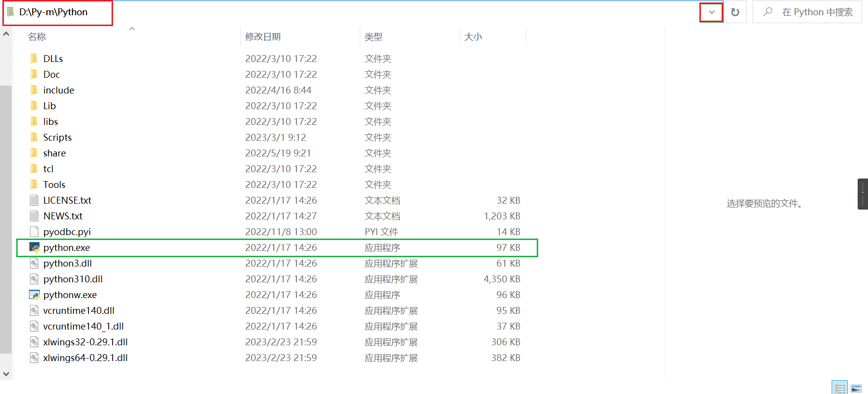Click the Scripts folder icon
Image resolution: width=868 pixels, height=394 pixels.
[x=34, y=137]
